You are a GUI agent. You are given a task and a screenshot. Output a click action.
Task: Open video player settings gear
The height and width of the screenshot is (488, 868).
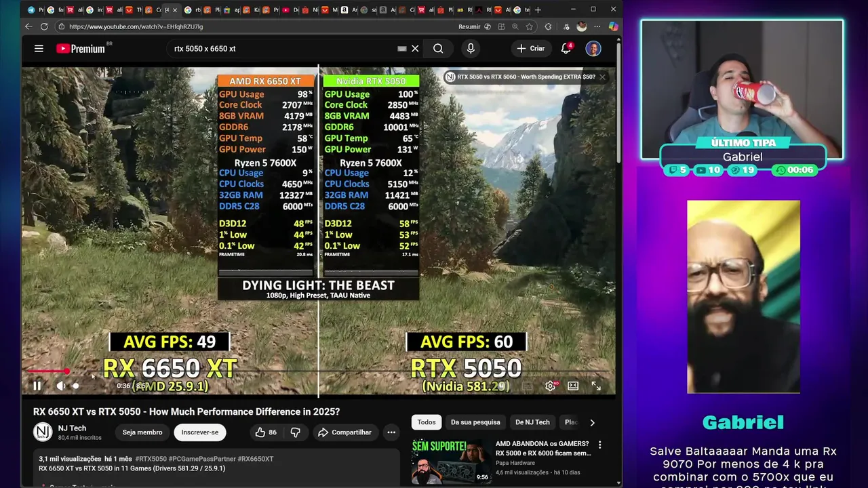[550, 386]
